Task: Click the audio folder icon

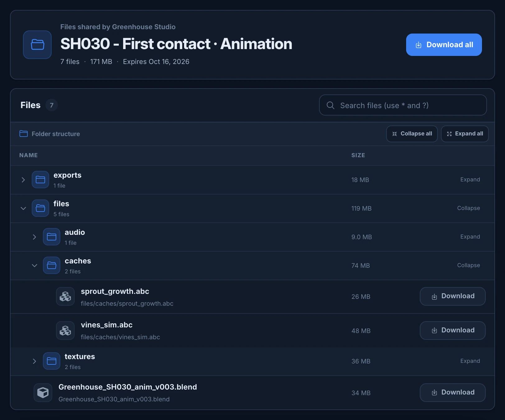Action: pyautogui.click(x=52, y=237)
